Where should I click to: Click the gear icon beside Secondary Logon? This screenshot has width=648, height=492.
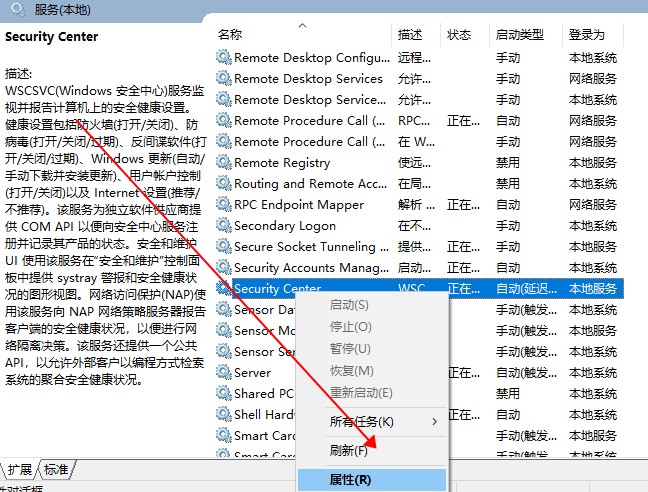pos(223,226)
